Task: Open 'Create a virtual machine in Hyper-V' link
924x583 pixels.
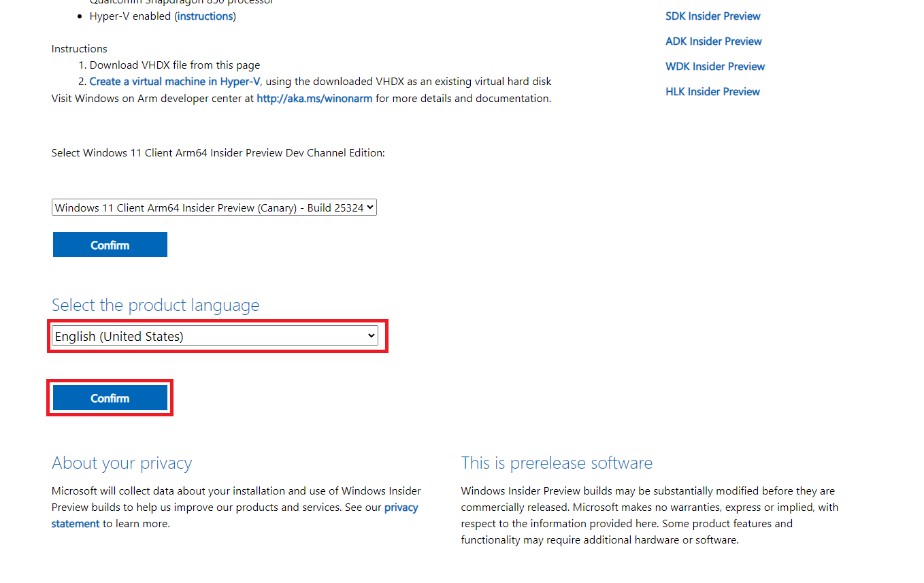Action: pos(175,81)
